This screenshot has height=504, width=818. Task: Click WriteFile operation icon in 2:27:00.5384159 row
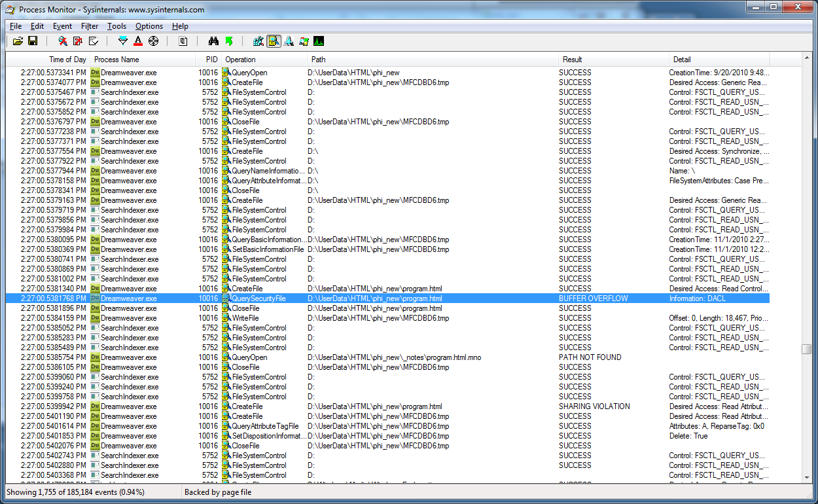point(226,318)
